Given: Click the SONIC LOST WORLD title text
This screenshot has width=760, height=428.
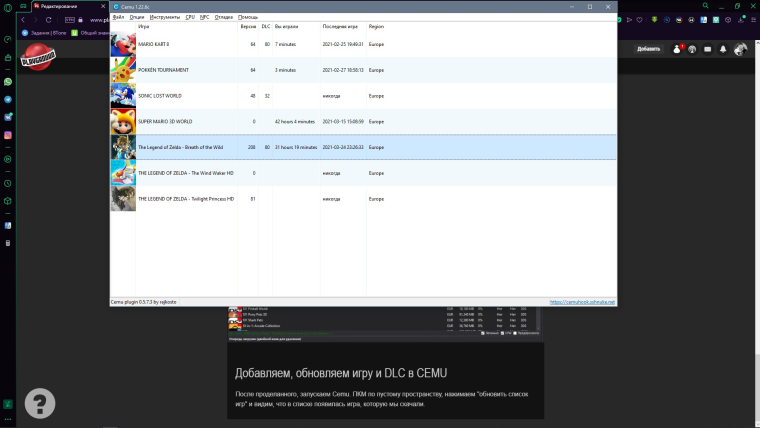Looking at the screenshot, I should 160,95.
